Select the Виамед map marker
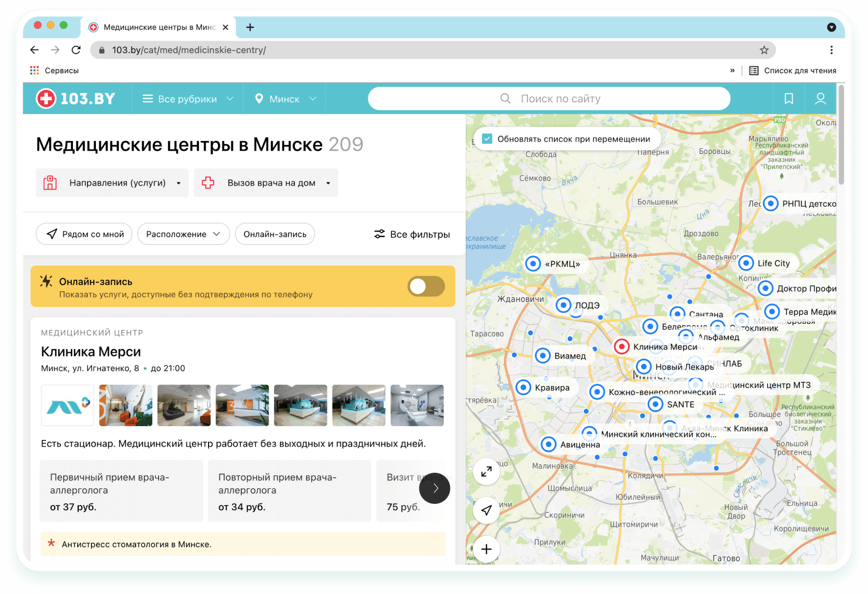868x594 pixels. point(543,355)
